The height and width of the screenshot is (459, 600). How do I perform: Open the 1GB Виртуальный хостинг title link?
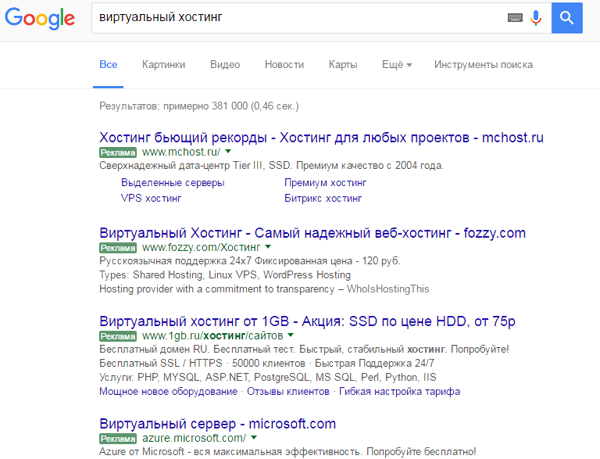click(307, 321)
